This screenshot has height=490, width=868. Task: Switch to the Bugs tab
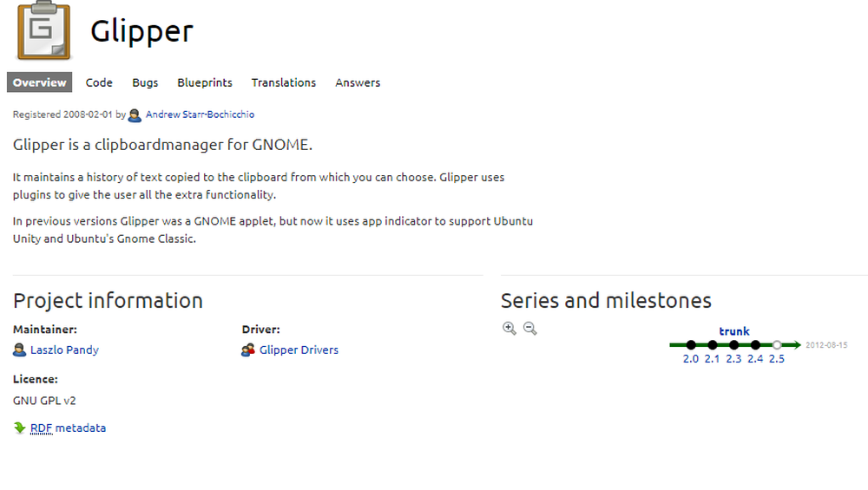145,82
